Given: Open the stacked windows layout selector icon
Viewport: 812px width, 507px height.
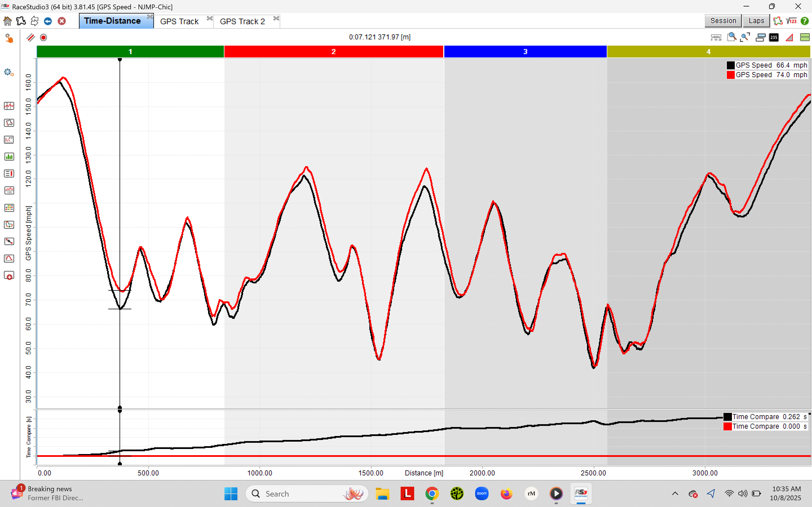Looking at the screenshot, I should pos(760,37).
